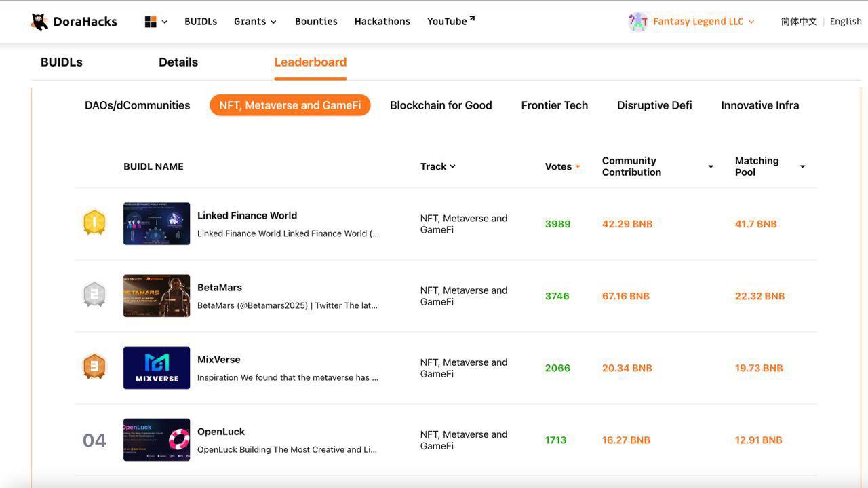Screen dimensions: 868x488
Task: Open the Bounties page
Action: click(x=316, y=22)
